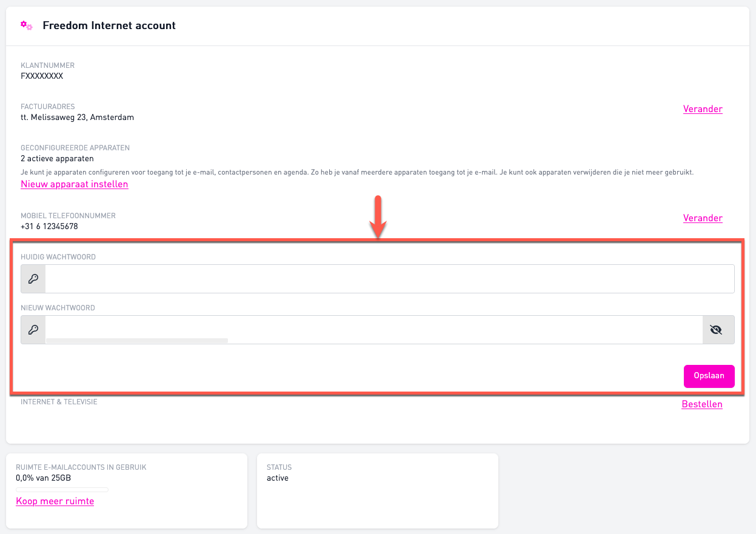Click key icon beside Huidig wachtwoord field

(x=33, y=279)
